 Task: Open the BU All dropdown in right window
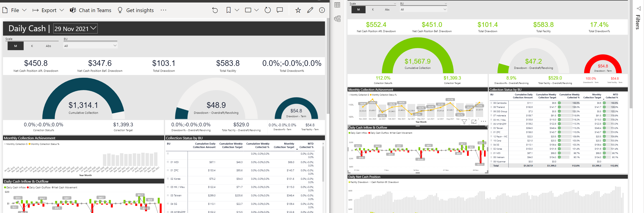(x=423, y=10)
